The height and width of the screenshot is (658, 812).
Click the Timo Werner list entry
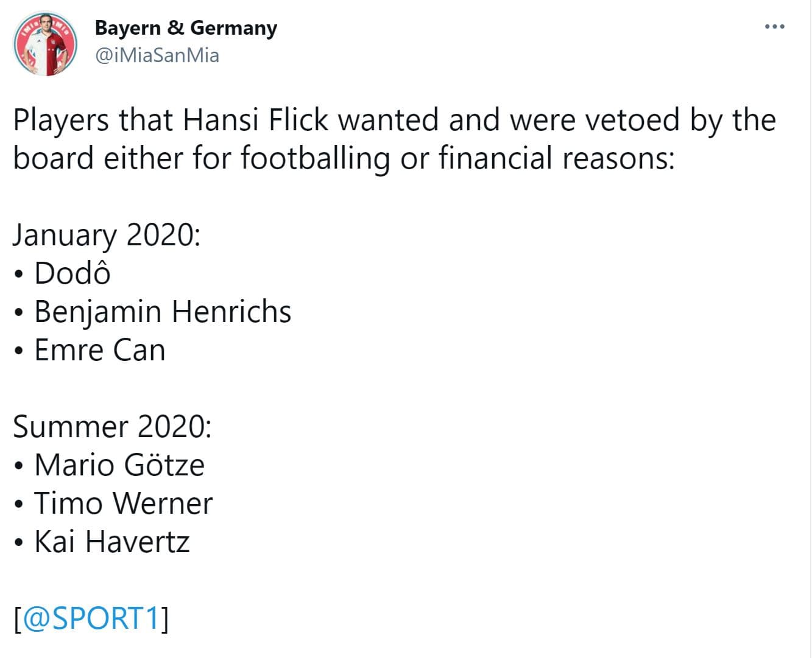[x=124, y=503]
